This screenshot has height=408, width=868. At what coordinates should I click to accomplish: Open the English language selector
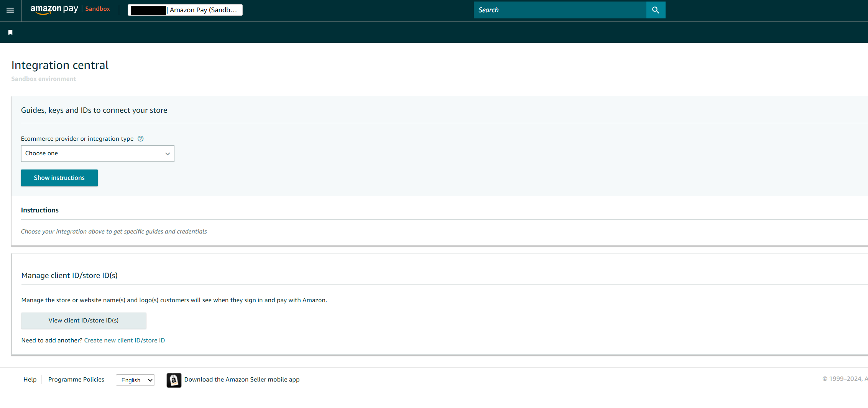[x=135, y=380]
